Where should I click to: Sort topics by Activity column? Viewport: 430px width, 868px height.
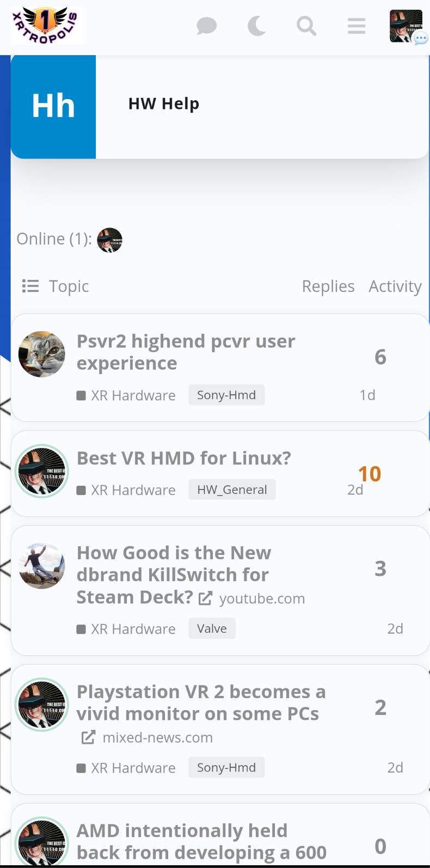(395, 286)
